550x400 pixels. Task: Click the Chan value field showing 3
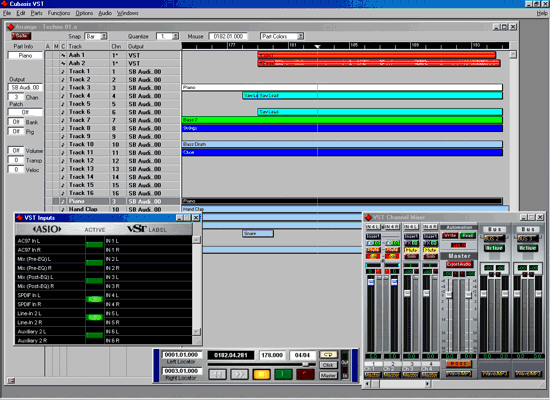click(x=16, y=97)
